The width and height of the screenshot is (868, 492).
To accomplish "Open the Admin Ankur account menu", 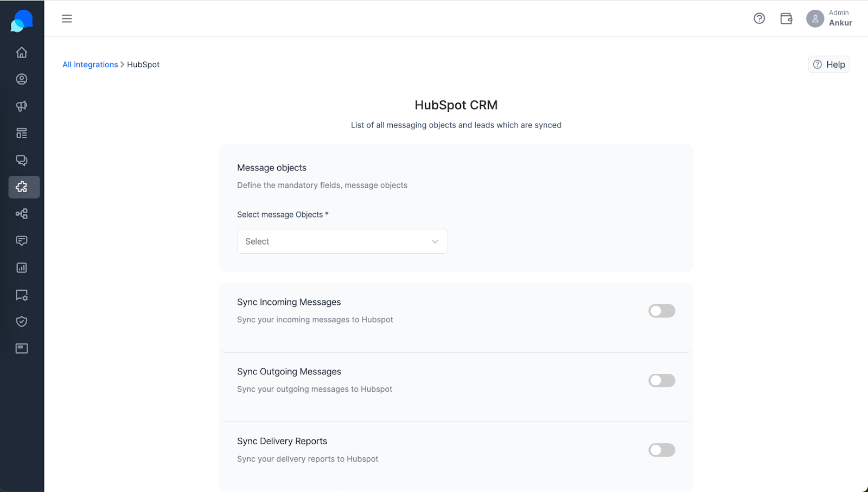I will [829, 18].
